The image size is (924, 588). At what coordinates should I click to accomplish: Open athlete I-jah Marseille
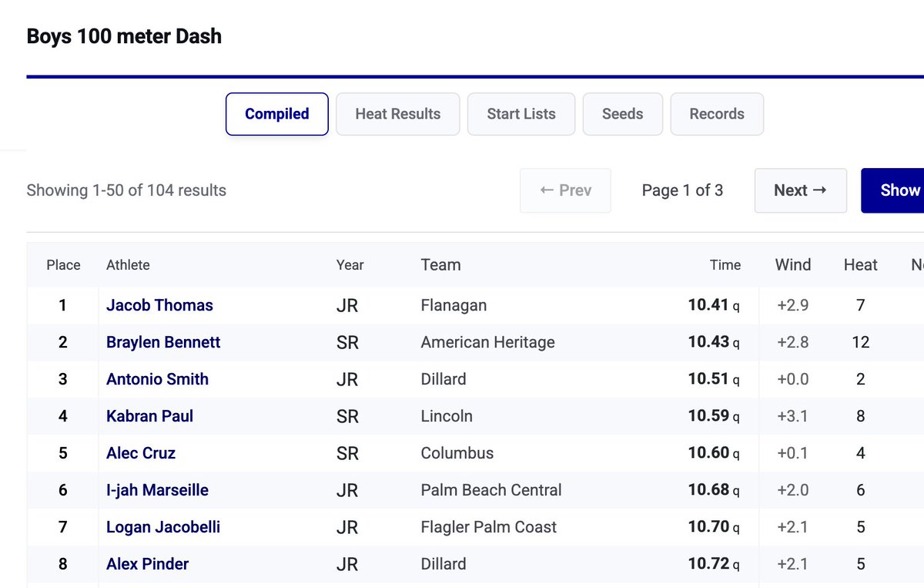[157, 490]
